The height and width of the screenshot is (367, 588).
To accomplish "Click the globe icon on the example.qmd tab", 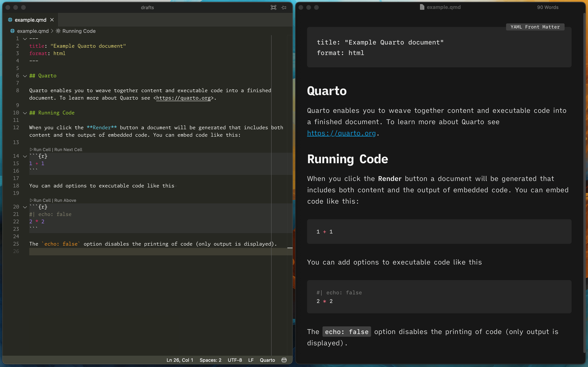I will (x=10, y=20).
